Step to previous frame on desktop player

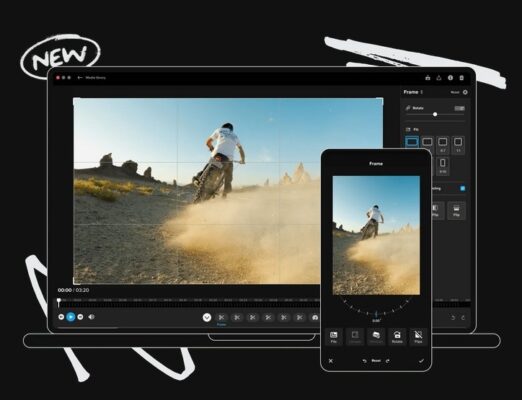61,317
